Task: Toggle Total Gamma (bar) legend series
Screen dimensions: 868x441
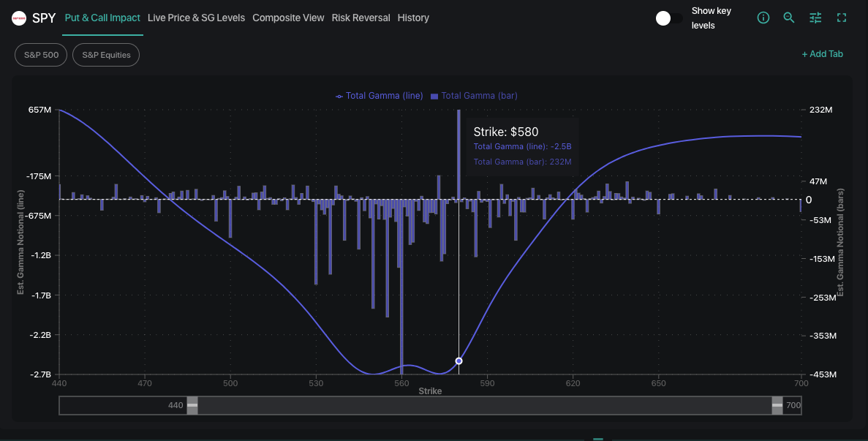Action: click(474, 96)
